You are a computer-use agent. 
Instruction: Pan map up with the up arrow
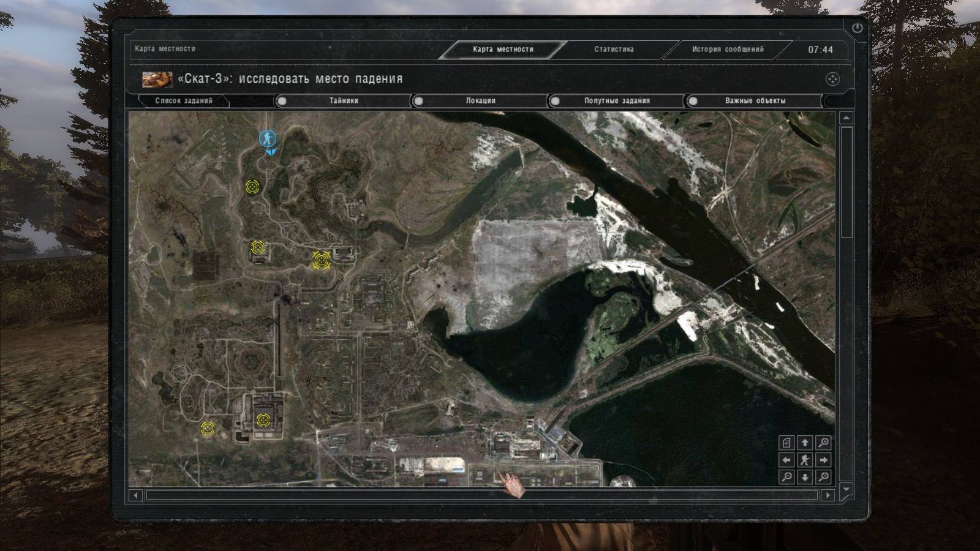point(805,442)
